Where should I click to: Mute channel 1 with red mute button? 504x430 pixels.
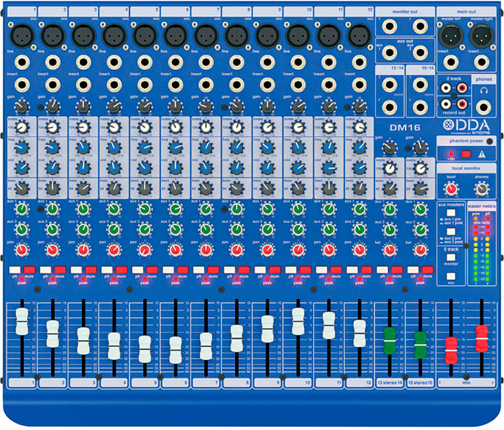coord(29,269)
